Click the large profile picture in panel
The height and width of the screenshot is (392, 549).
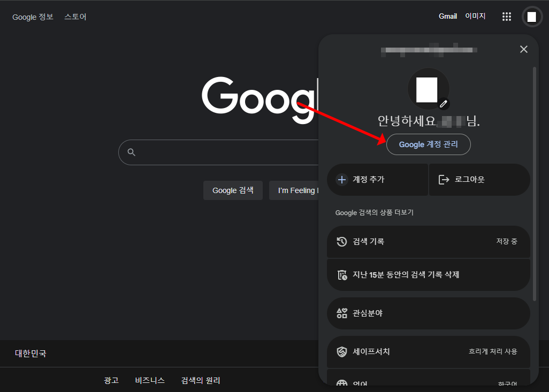click(x=428, y=89)
